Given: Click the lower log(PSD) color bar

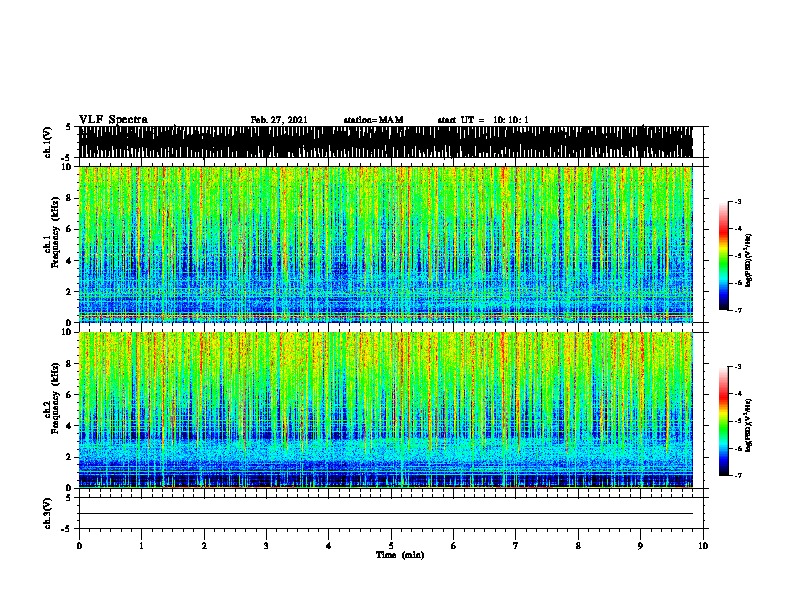Looking at the screenshot, I should tap(724, 421).
